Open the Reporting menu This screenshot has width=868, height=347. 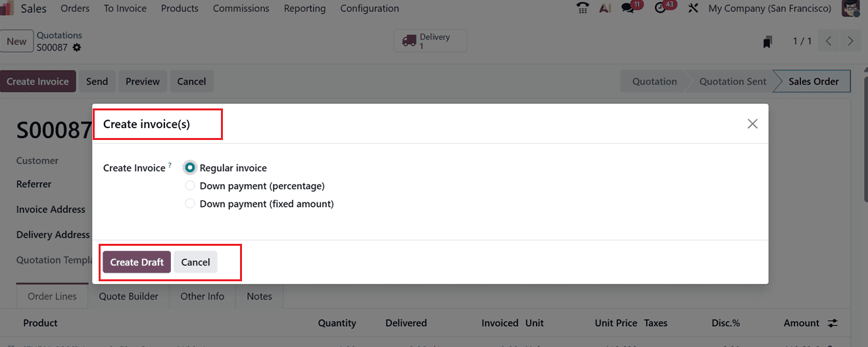pos(304,9)
